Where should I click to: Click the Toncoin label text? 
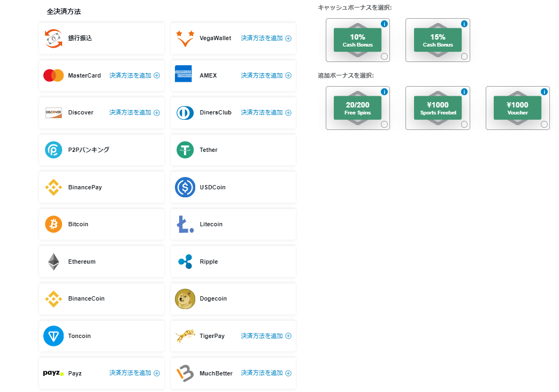(80, 336)
